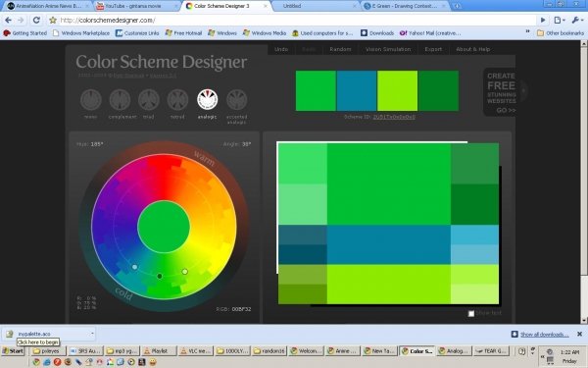Click the dark green base dot on the hue wheel

click(x=160, y=276)
